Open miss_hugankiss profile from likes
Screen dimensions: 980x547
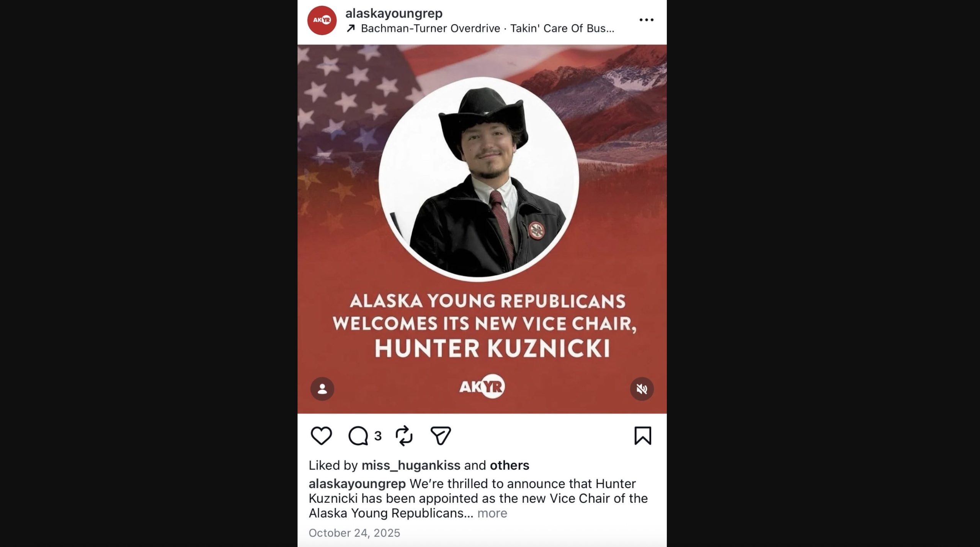[x=411, y=465]
